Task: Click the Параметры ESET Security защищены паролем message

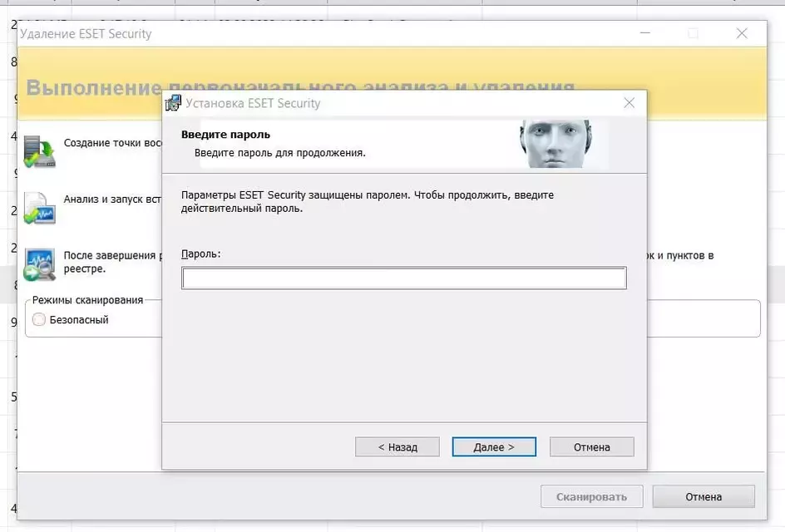Action: point(368,202)
